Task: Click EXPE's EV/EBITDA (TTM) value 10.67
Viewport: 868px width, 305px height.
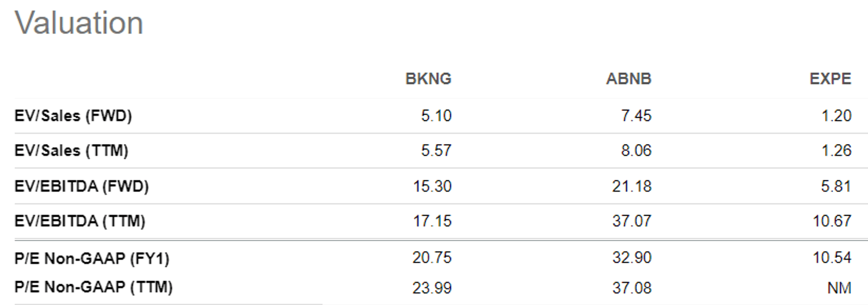Action: point(832,221)
